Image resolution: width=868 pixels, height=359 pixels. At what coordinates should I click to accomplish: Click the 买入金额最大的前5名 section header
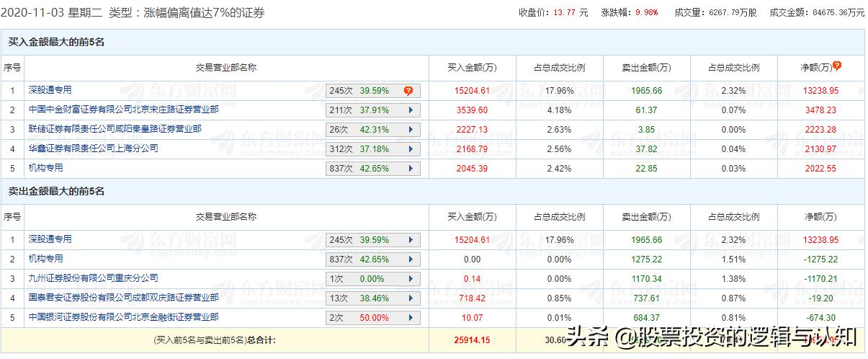[56, 43]
